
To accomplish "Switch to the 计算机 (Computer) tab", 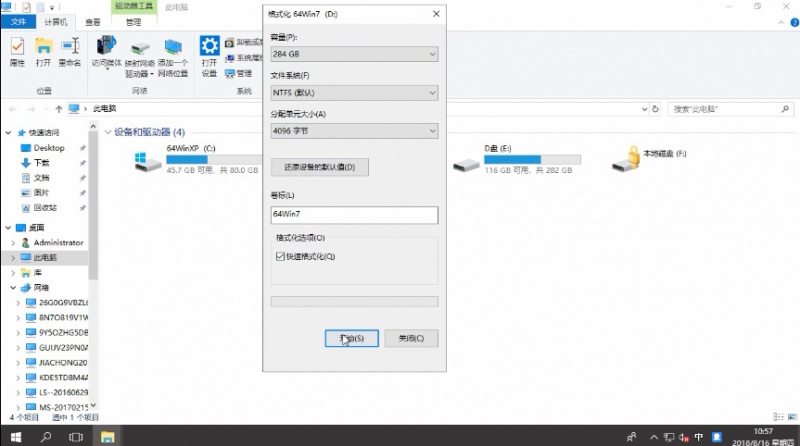I will click(x=56, y=22).
